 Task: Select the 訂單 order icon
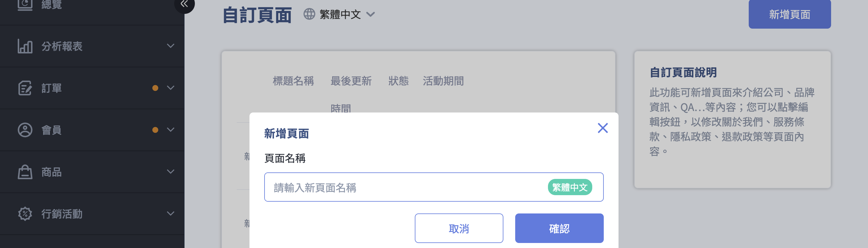coord(25,88)
